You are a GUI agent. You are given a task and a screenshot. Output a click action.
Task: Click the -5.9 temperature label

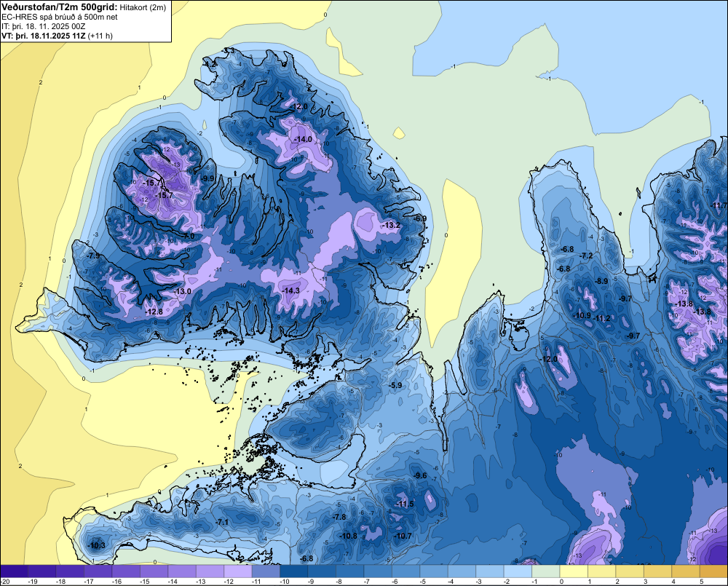[x=395, y=385]
